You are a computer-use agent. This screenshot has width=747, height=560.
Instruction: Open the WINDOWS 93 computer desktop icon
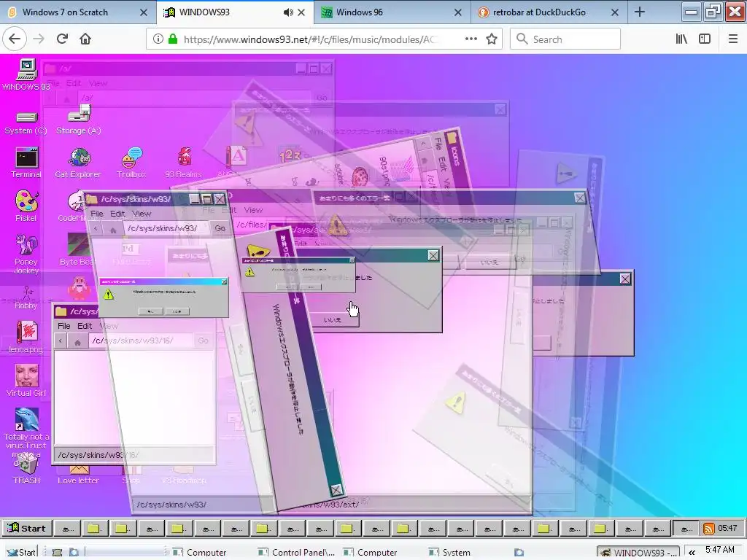coord(26,74)
